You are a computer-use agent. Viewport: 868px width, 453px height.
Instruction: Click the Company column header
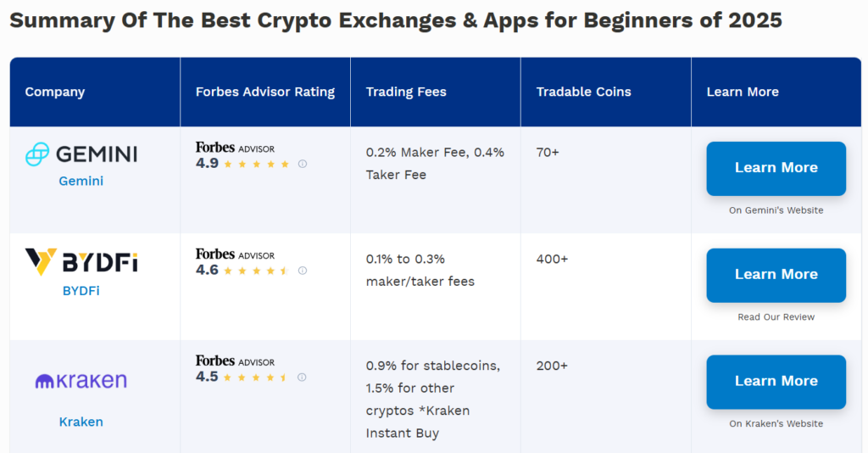(55, 92)
